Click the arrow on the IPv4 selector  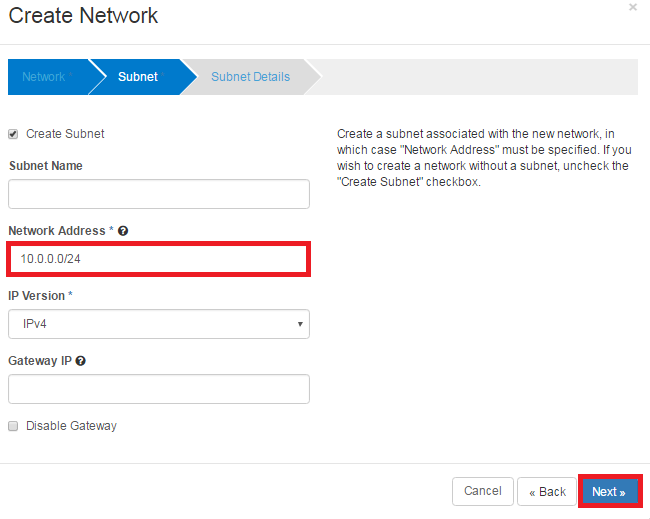(x=300, y=324)
